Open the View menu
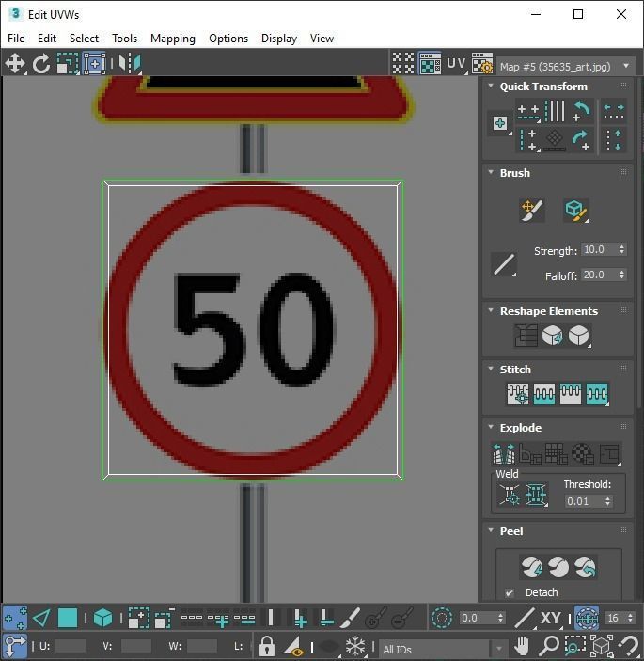Screen dimensions: 644x661 click(x=322, y=39)
